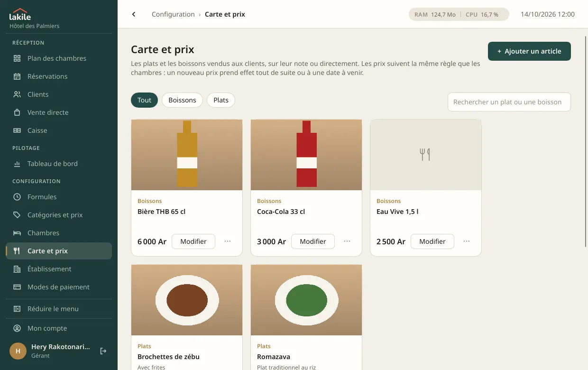Screen dimensions: 588x370
Task: Click the Mon compte user icon
Action: click(x=17, y=328)
